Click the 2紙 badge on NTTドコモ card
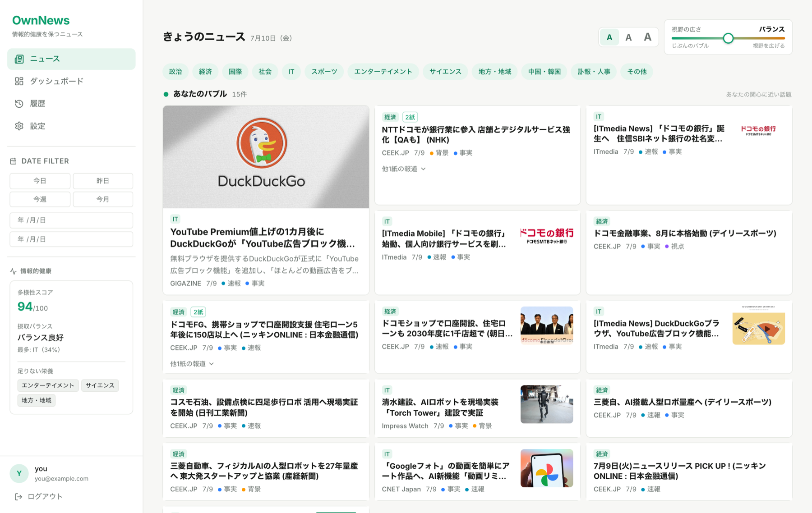This screenshot has width=812, height=513. coord(410,117)
